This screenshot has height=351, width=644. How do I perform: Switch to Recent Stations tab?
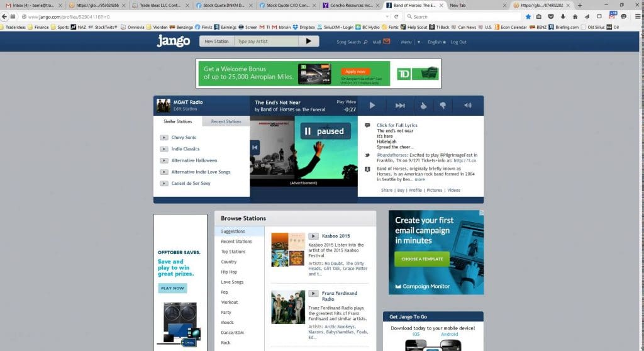[226, 121]
